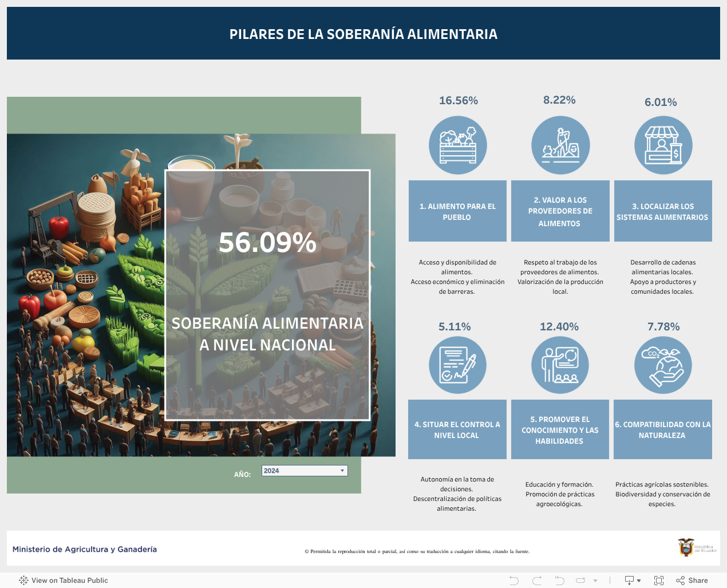Image resolution: width=727 pixels, height=588 pixels.
Task: Click the redo arrow in toolbar
Action: 537,581
